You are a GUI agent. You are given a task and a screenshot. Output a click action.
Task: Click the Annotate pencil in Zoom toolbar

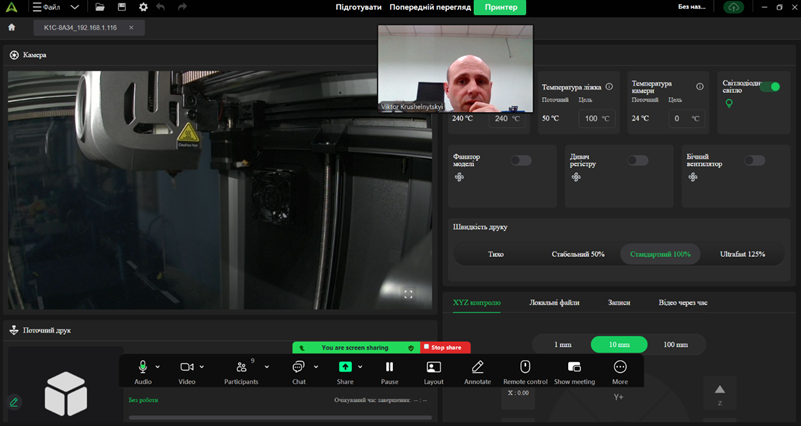pyautogui.click(x=477, y=367)
